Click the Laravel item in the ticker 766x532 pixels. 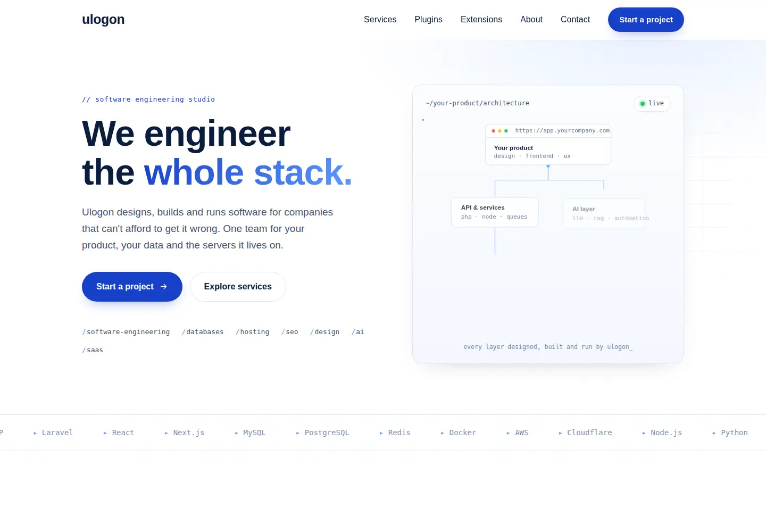(53, 433)
